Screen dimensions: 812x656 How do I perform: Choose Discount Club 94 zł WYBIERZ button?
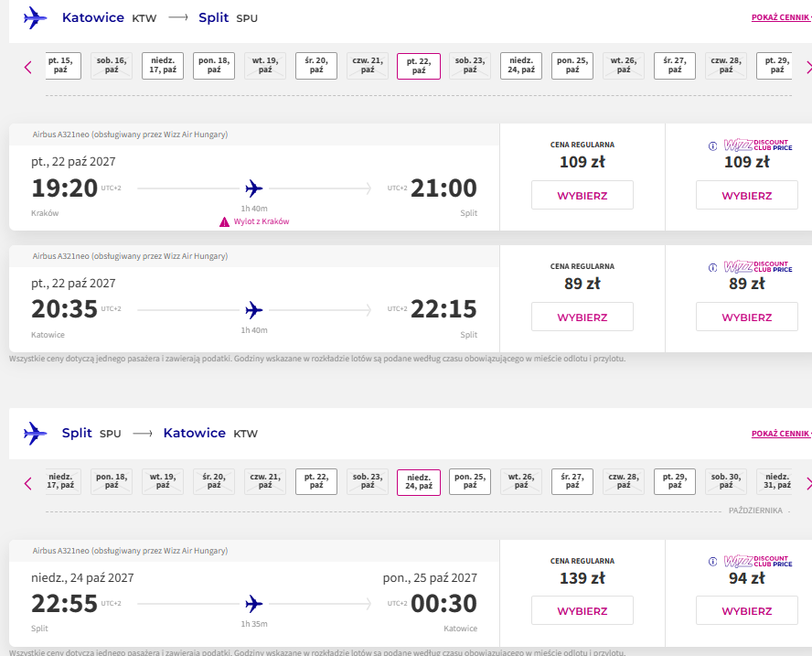click(747, 610)
